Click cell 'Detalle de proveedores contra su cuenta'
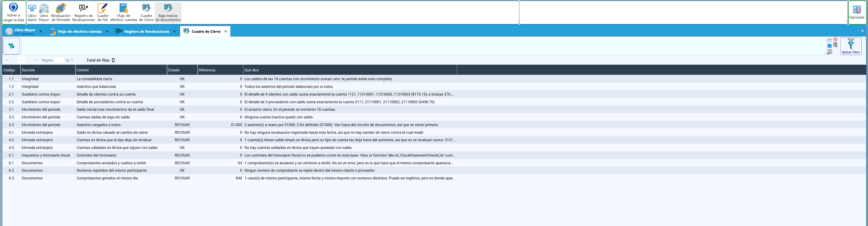The height and width of the screenshot is (226, 868). [121, 102]
